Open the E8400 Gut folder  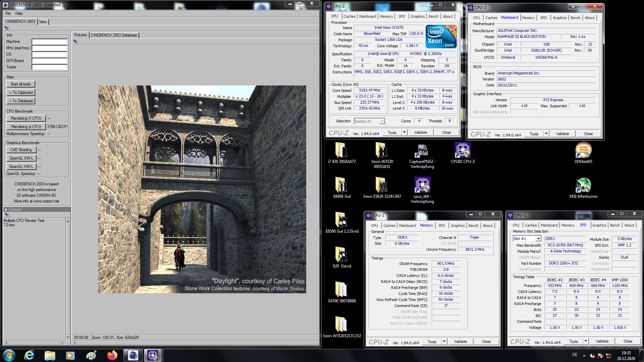(x=341, y=185)
